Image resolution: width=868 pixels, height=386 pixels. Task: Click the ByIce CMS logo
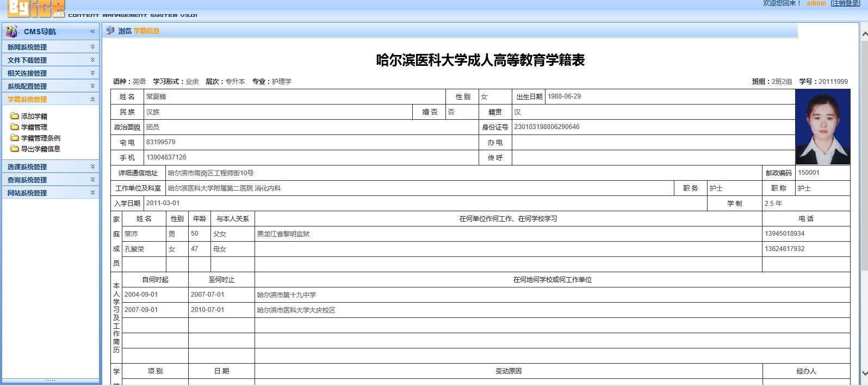[x=36, y=8]
